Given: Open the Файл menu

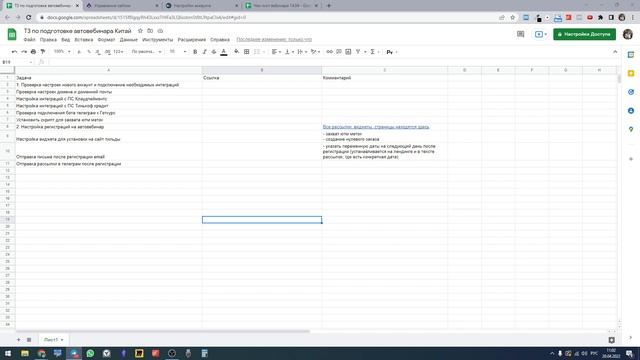Looking at the screenshot, I should [29, 40].
